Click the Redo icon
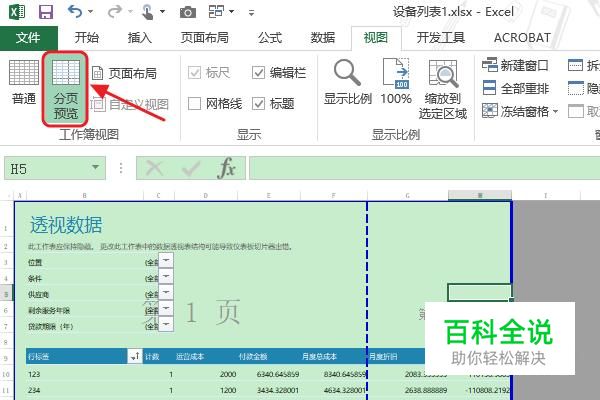Viewport: 600px width, 400px height. coord(114,11)
